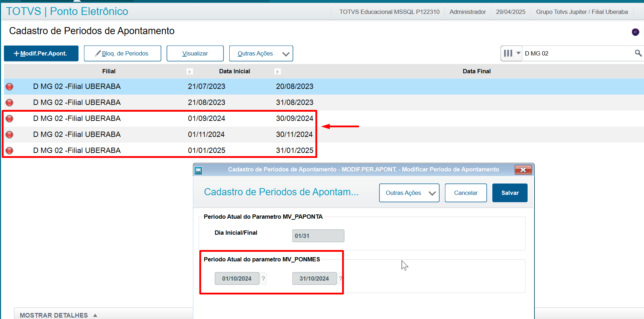Click the Data Final column header
Image resolution: width=644 pixels, height=319 pixels.
pos(477,71)
